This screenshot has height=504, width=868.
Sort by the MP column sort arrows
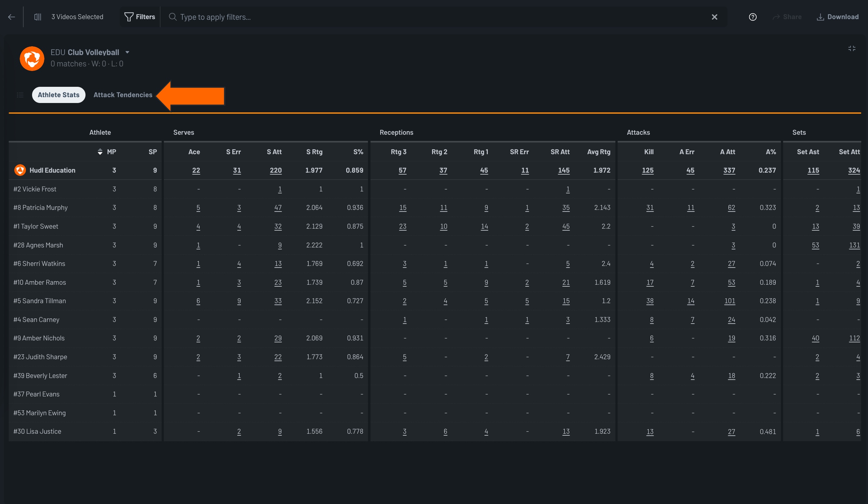coord(100,152)
